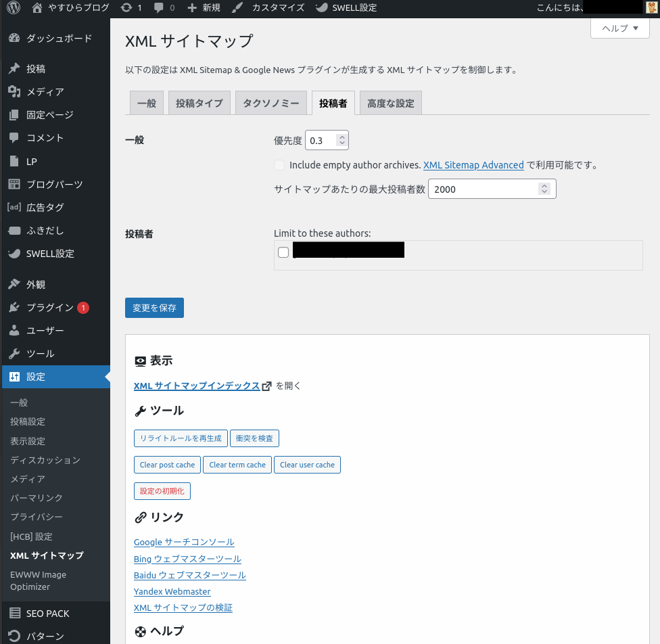Click the WordPress logo icon
The image size is (660, 644).
click(14, 8)
